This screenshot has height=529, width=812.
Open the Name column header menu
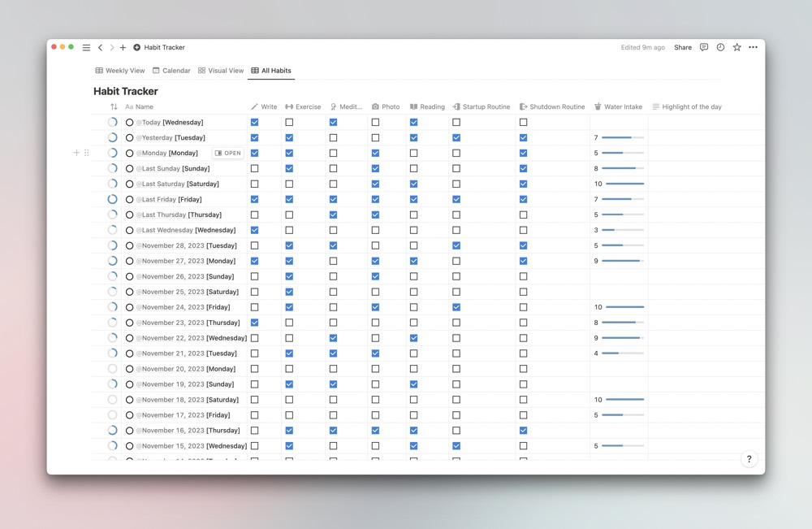pos(138,106)
